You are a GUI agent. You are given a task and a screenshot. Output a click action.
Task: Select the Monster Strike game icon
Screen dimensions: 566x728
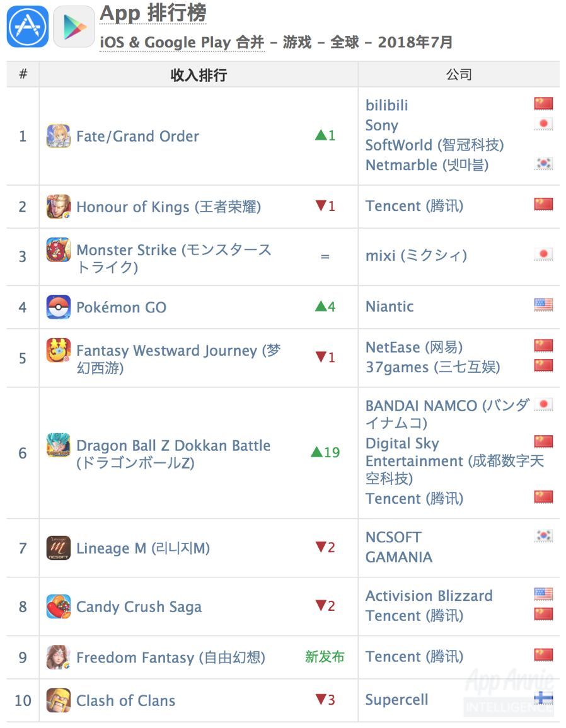(x=59, y=250)
